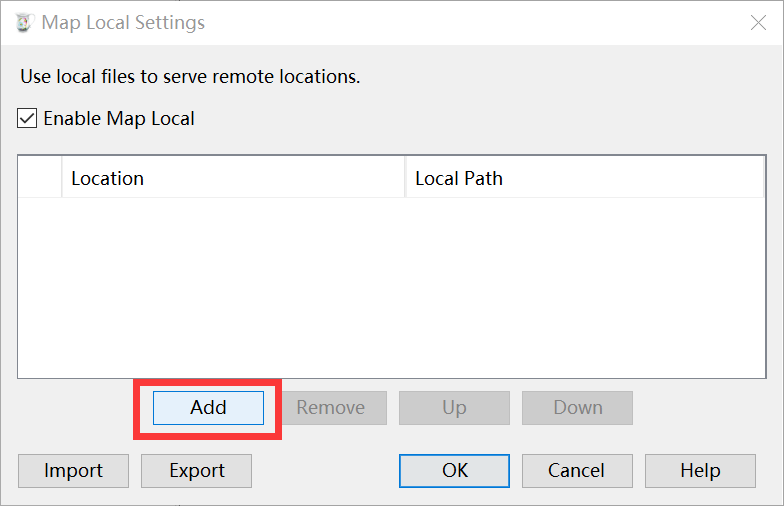Click the 'Enable Map Local' label text
Image resolution: width=784 pixels, height=506 pixels.
click(x=119, y=118)
